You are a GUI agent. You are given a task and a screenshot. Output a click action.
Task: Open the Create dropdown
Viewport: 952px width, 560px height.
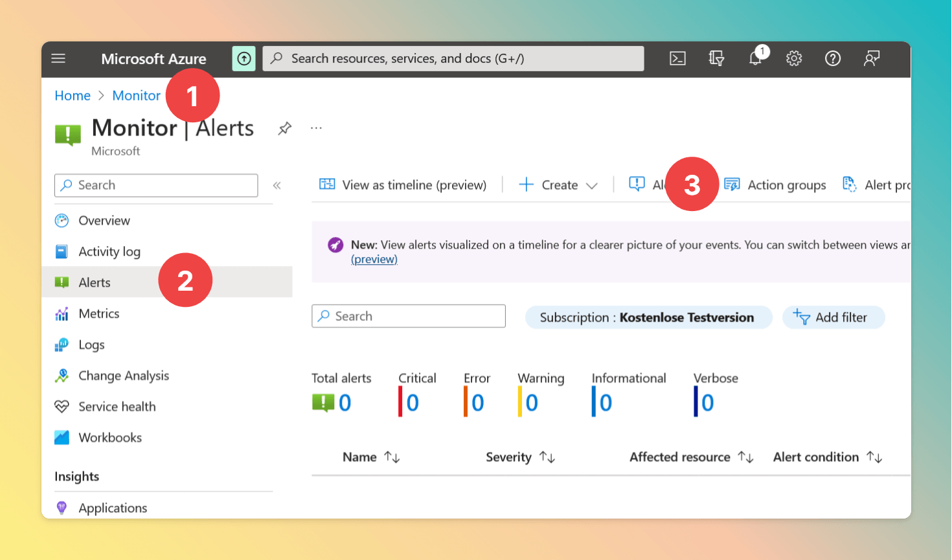tap(558, 185)
